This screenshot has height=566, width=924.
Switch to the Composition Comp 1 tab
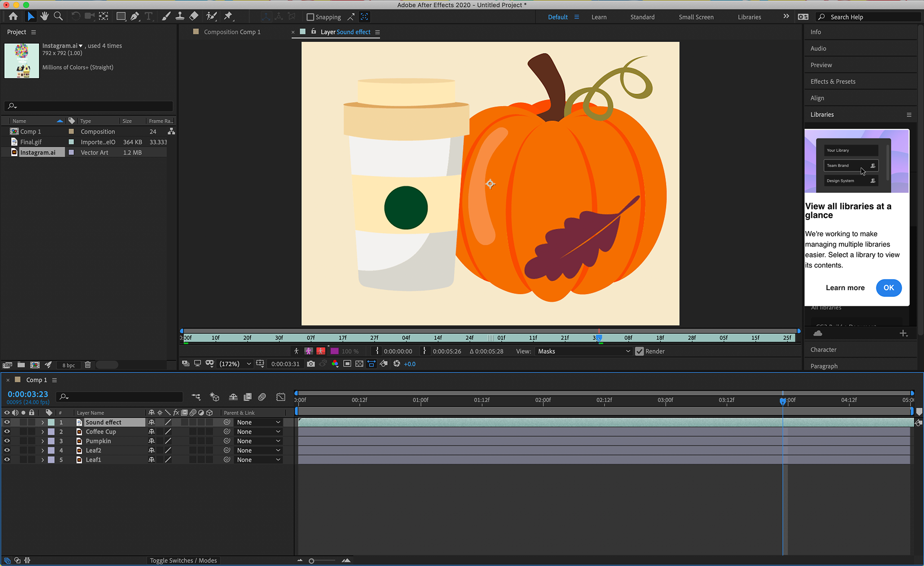click(232, 32)
